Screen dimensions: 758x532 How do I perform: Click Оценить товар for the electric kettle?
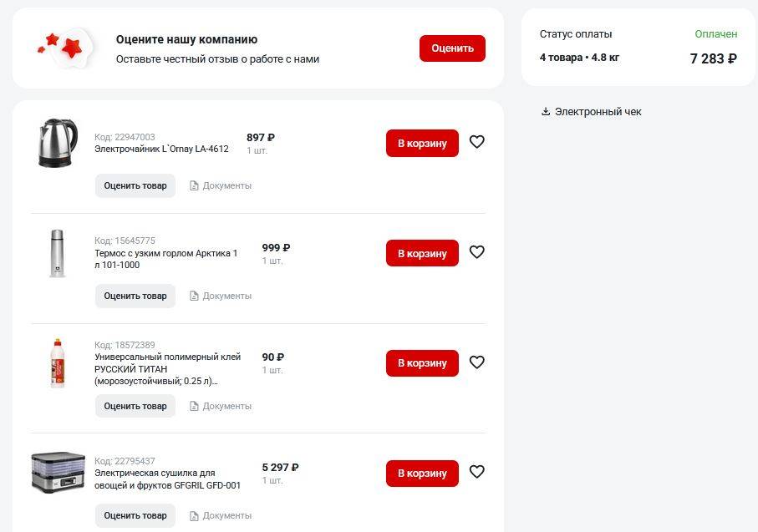coord(135,186)
